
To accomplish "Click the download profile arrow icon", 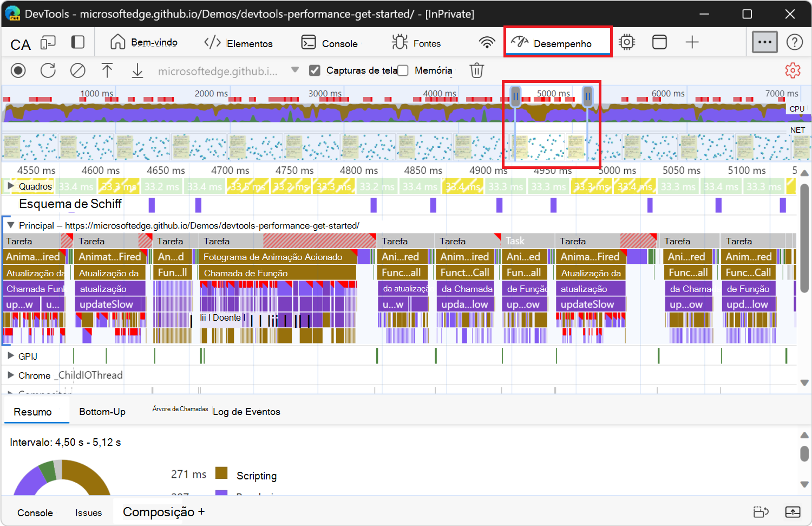I will tap(137, 70).
